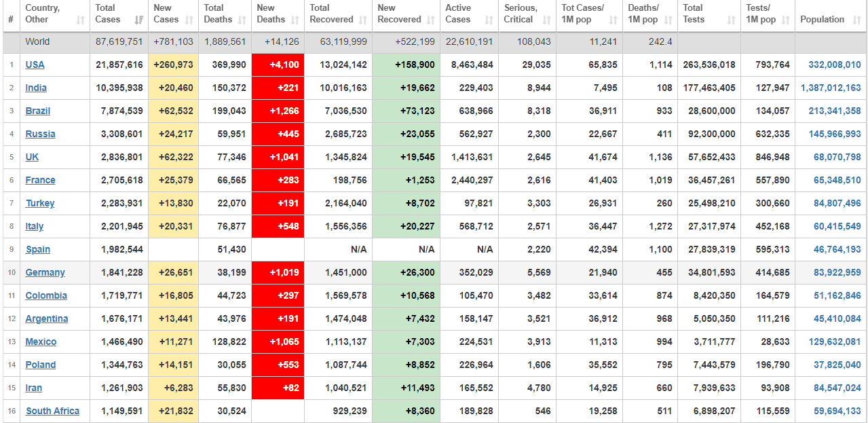Select World row label cell

pos(55,42)
